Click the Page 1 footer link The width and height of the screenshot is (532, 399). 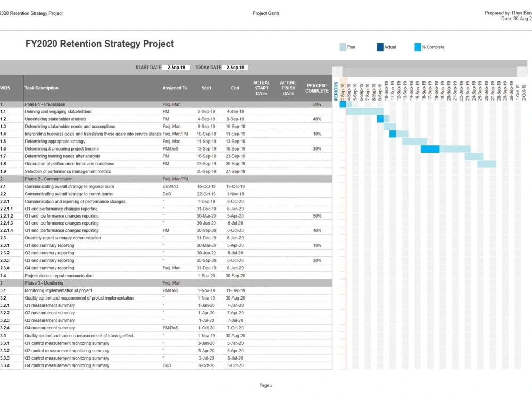tap(265, 385)
